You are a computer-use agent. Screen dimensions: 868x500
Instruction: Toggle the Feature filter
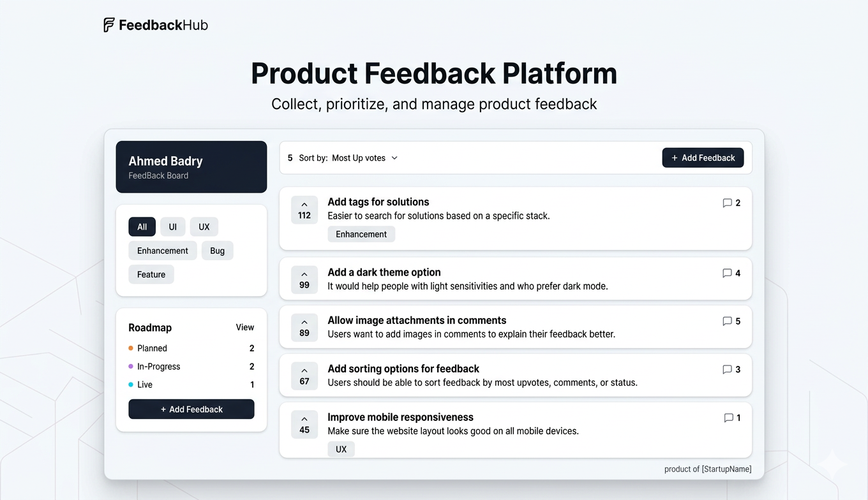coord(151,274)
